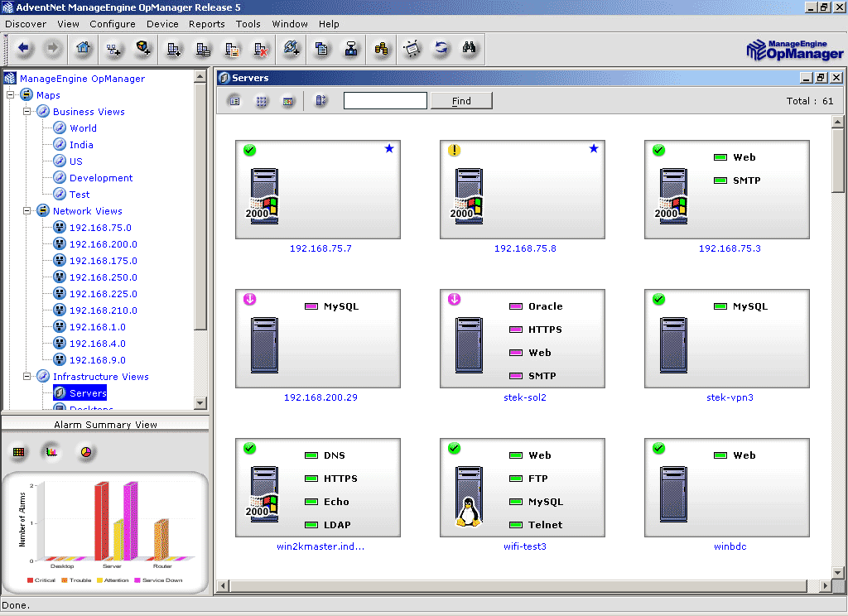Open device link stek-vpn3
The image size is (848, 616).
730,397
